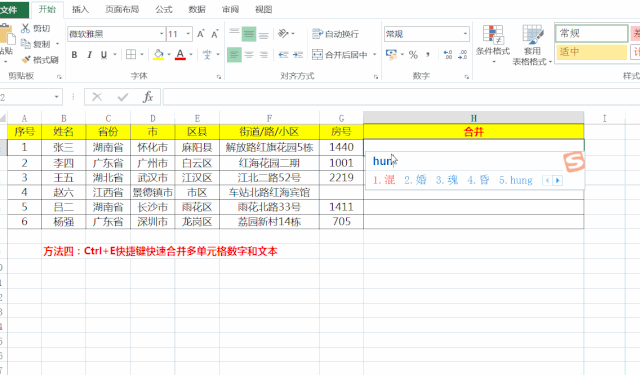Toggle Bold formatting

tap(74, 54)
